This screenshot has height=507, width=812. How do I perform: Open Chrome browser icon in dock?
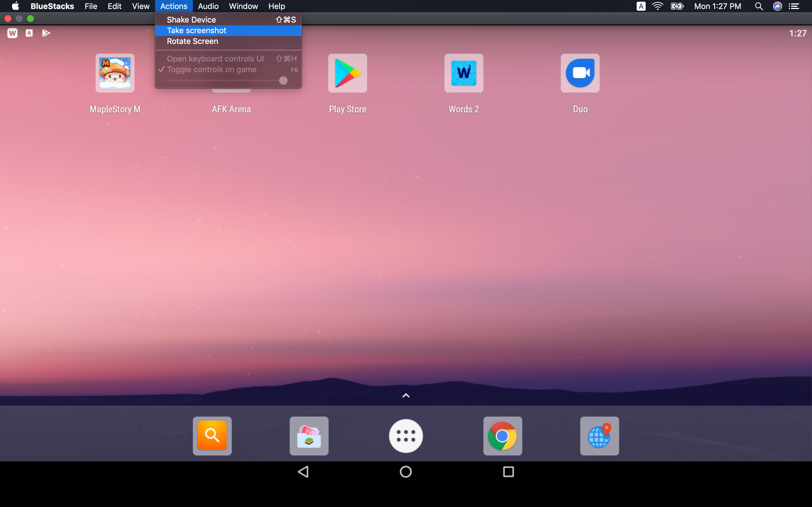tap(503, 436)
